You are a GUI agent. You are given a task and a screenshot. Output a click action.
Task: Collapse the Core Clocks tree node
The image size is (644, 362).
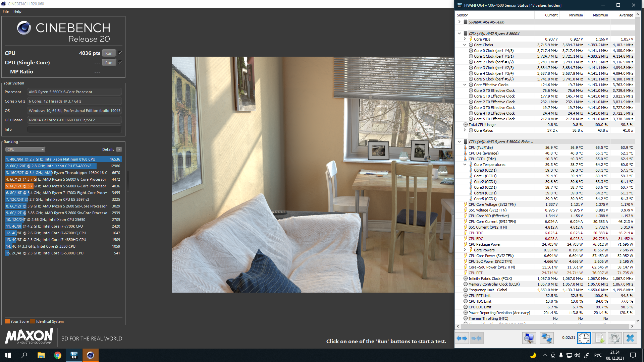click(x=465, y=45)
